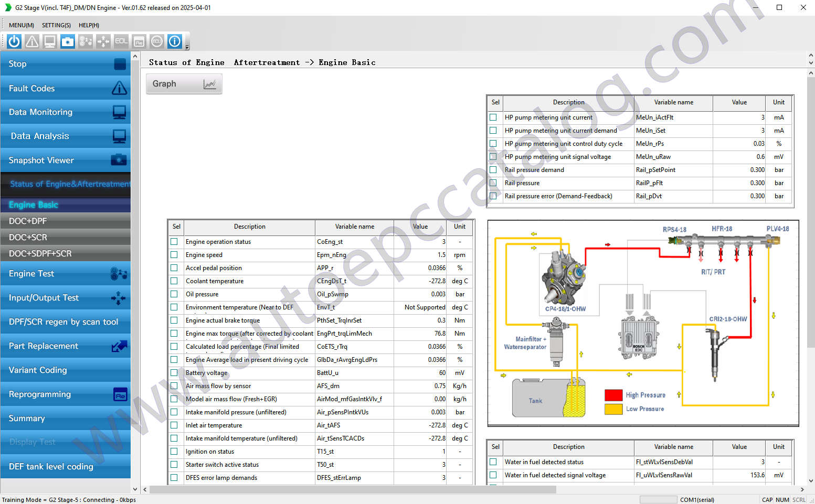Check the Rail pressure demand selection box

click(x=493, y=169)
